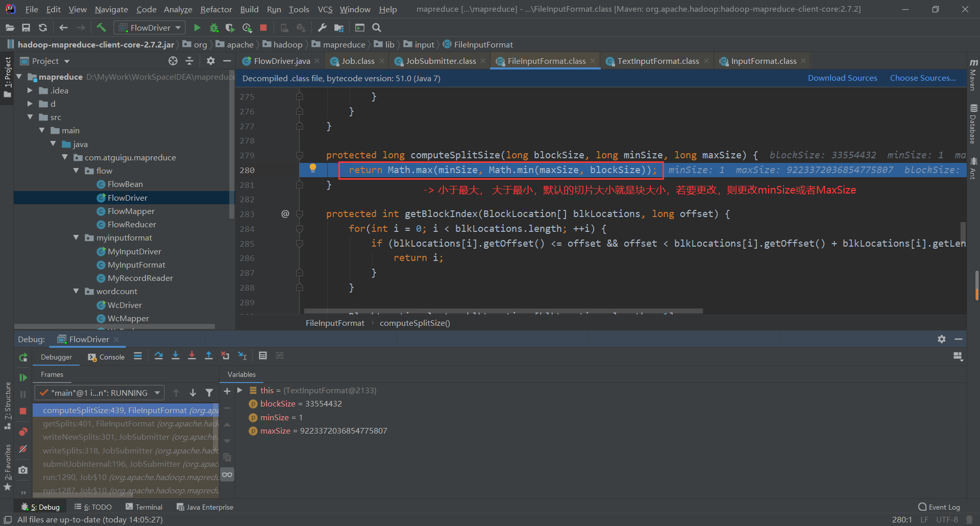This screenshot has width=980, height=526.
Task: Click the editor horizontal scrollbar
Action: (503, 310)
